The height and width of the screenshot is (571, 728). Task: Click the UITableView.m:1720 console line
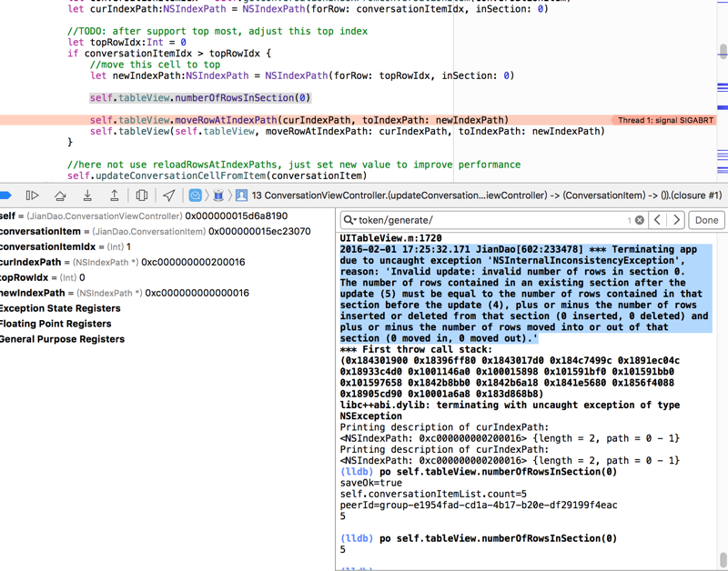[x=391, y=238]
